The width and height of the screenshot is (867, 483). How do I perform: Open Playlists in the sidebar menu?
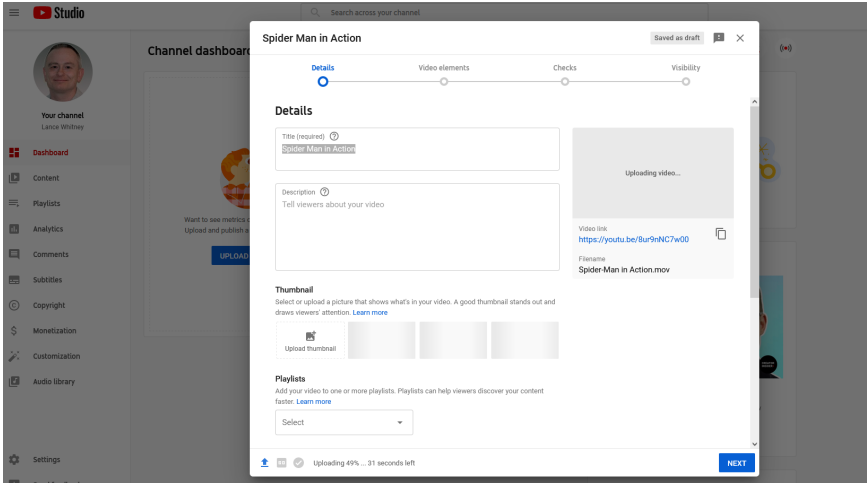click(x=46, y=203)
